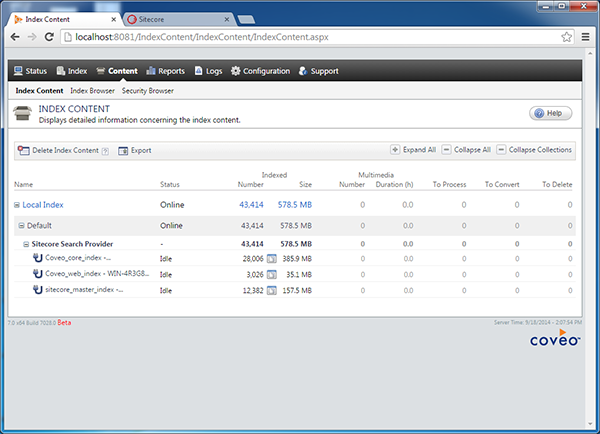Open the Configuration tab
The image size is (600, 434).
pyautogui.click(x=260, y=71)
